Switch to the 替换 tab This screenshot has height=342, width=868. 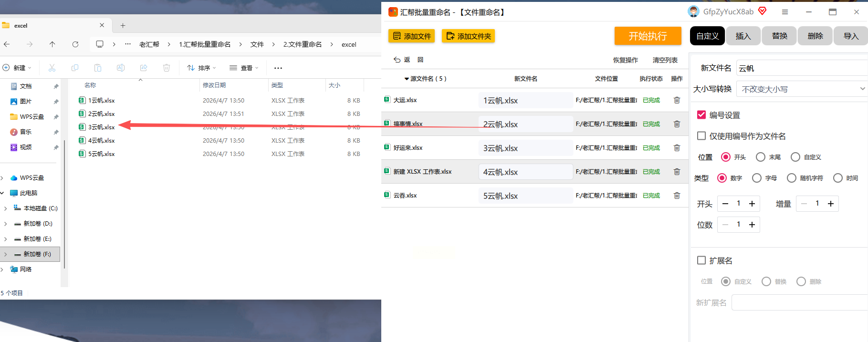[779, 36]
